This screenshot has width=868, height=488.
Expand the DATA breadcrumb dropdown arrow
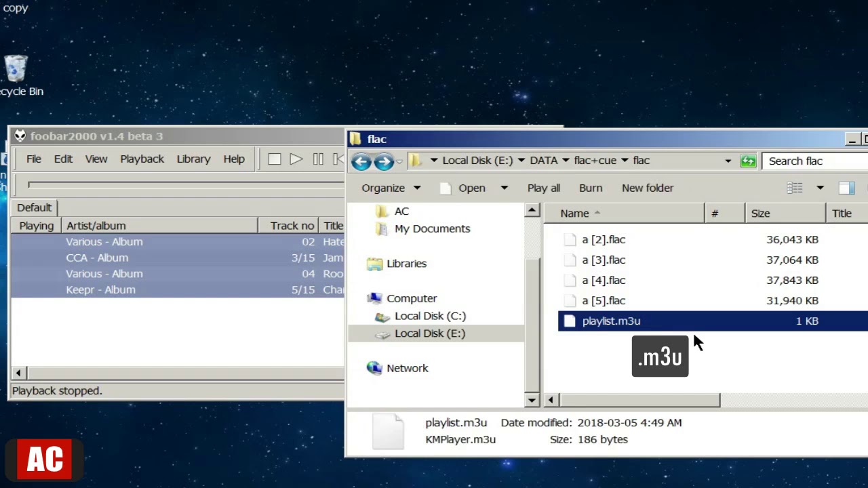[x=564, y=161]
